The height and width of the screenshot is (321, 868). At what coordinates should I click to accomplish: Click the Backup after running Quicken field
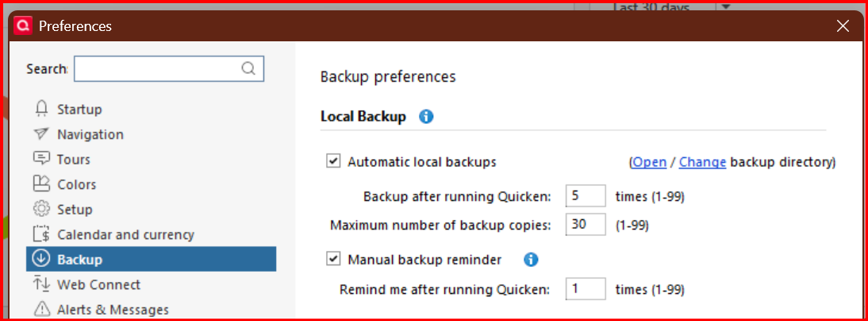(586, 196)
